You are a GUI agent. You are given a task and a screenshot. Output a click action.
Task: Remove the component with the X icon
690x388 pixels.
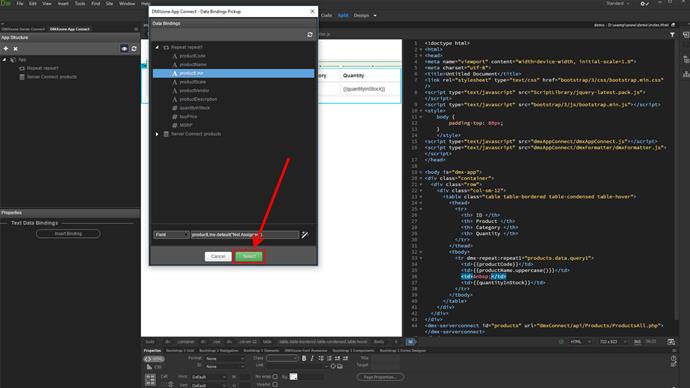click(15, 48)
